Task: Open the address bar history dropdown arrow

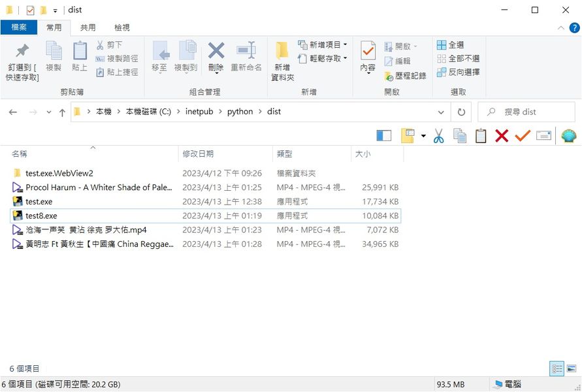Action: coord(443,112)
